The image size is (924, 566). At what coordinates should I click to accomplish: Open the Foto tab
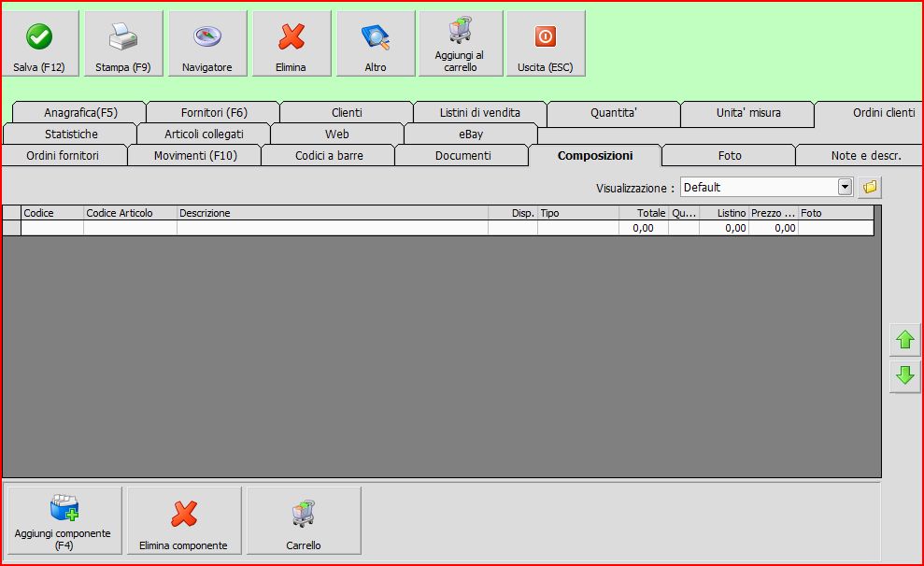tap(730, 155)
